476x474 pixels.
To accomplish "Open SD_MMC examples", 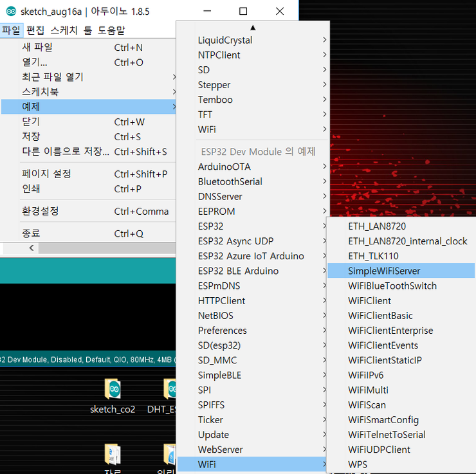I will pos(252,360).
